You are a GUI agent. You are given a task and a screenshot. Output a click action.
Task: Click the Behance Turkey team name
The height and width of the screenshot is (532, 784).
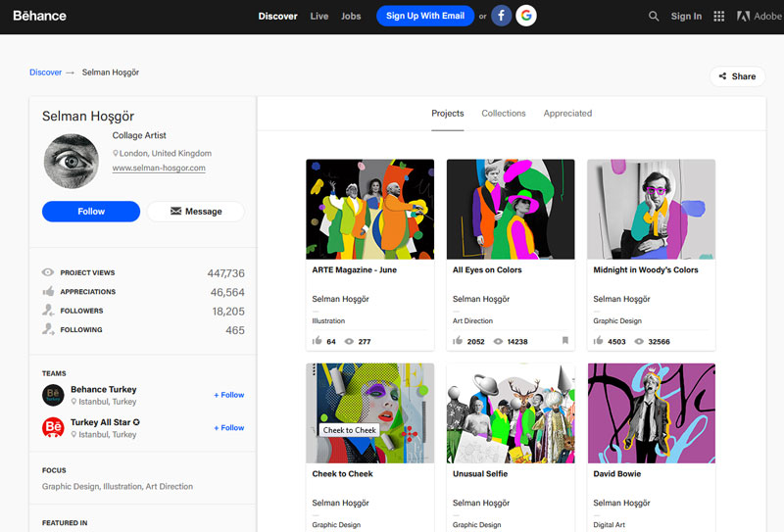[x=104, y=390]
